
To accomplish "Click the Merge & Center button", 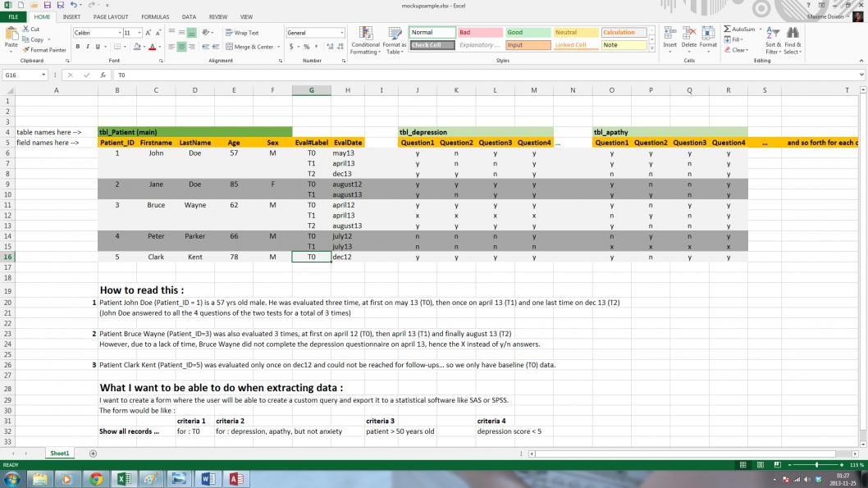I will click(251, 47).
